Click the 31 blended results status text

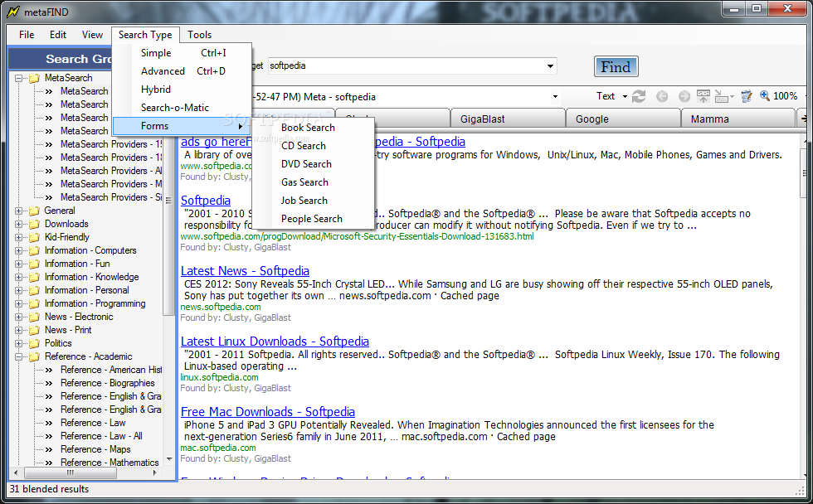pos(49,489)
